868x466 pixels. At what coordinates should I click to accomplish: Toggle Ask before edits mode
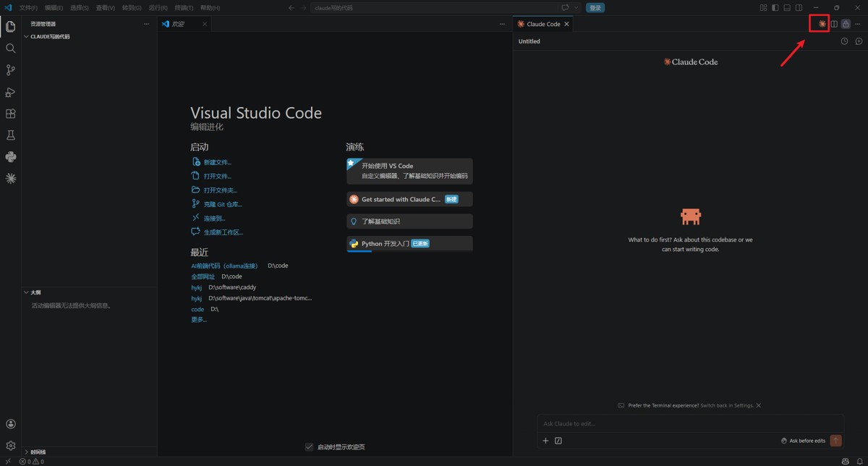[803, 441]
